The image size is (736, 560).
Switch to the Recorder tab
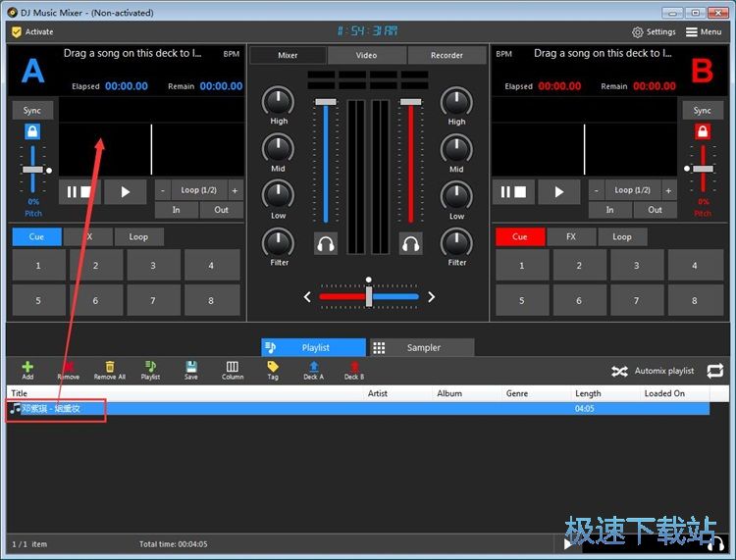pyautogui.click(x=447, y=55)
